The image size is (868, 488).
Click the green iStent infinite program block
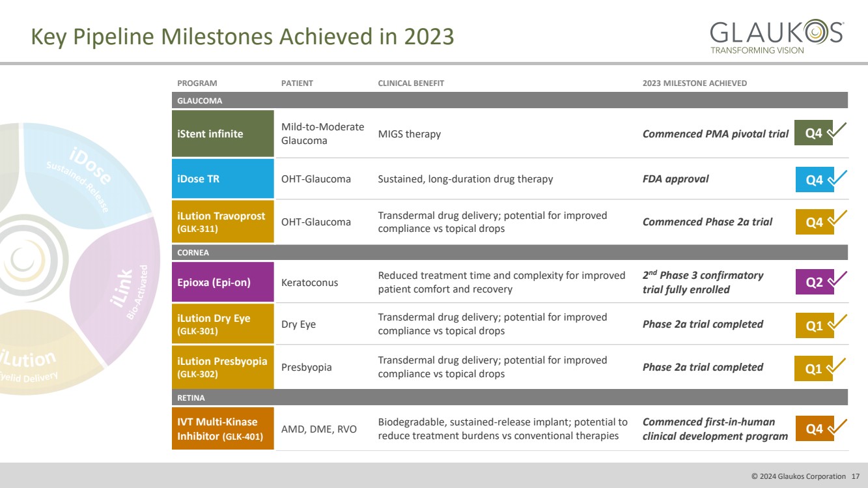coord(223,134)
